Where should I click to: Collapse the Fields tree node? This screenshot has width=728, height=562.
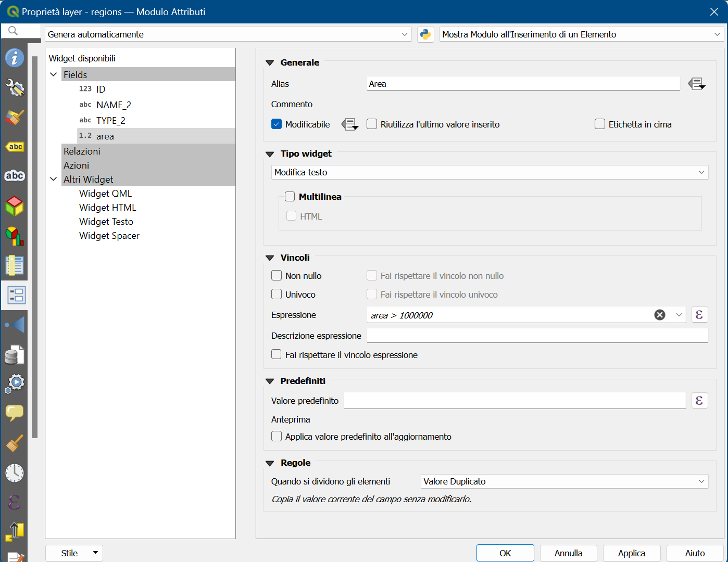[x=54, y=74]
